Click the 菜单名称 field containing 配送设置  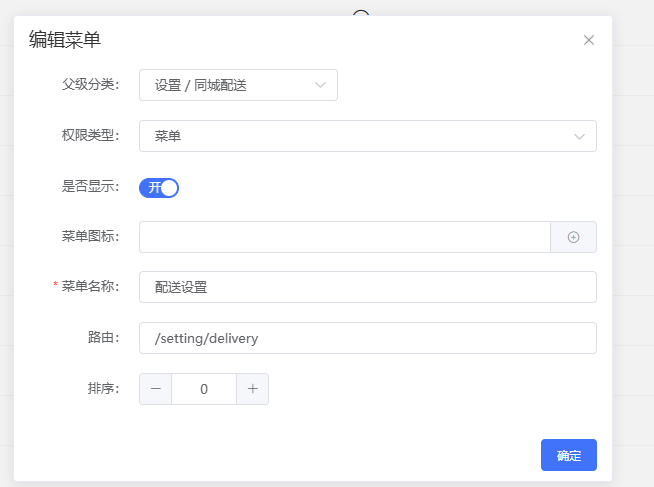367,287
